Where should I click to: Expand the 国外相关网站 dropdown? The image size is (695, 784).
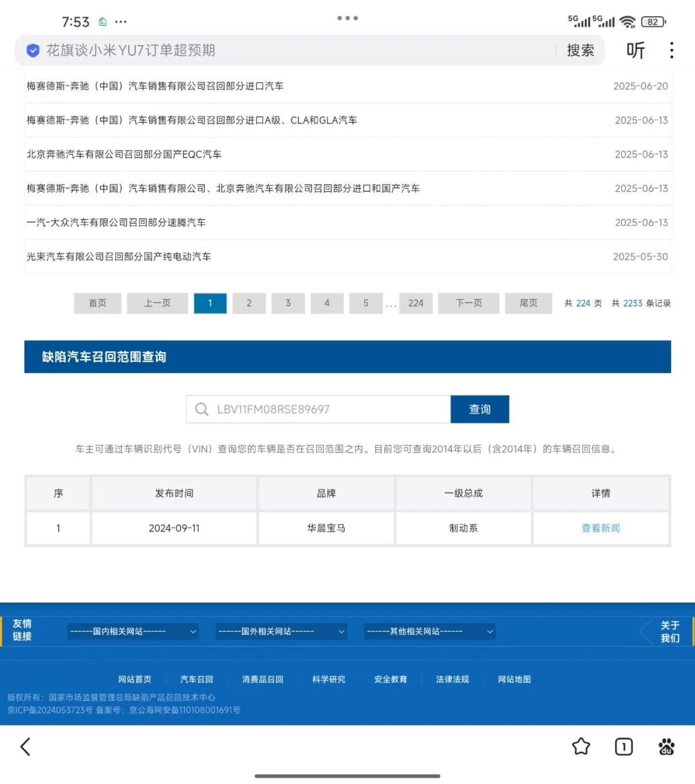281,631
